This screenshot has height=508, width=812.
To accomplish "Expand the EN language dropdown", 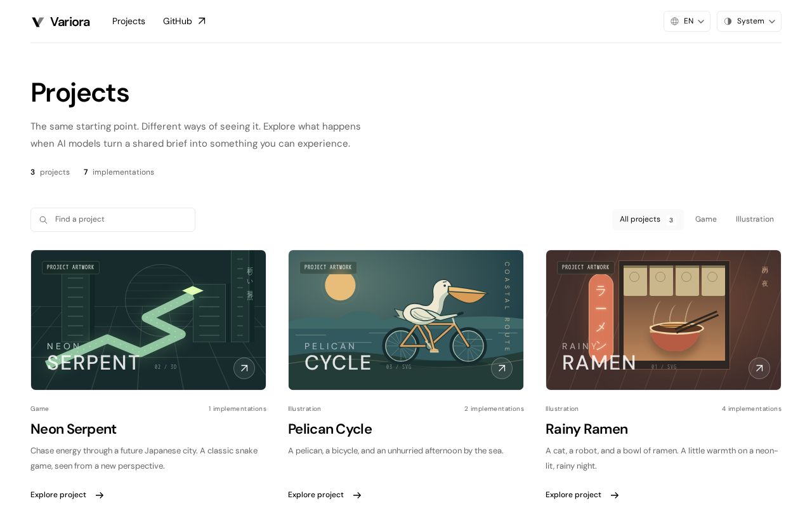I will coord(687,21).
